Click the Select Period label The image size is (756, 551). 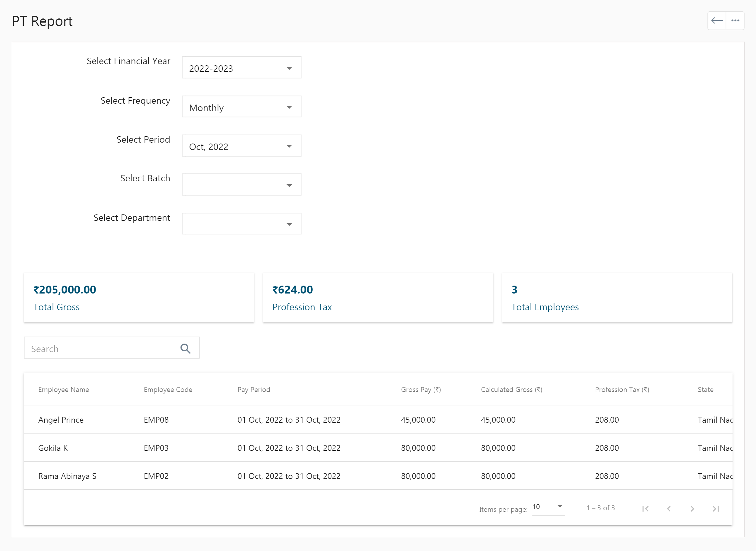[143, 139]
